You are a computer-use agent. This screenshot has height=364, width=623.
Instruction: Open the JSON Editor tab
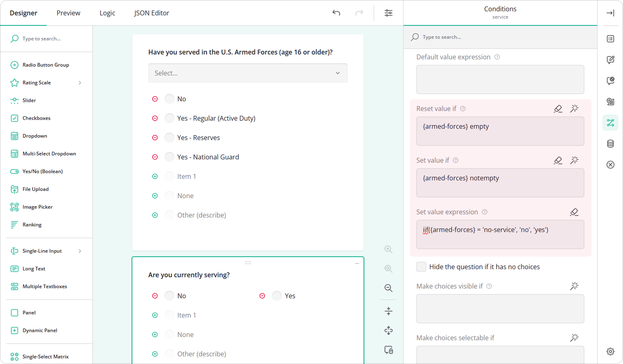click(151, 13)
